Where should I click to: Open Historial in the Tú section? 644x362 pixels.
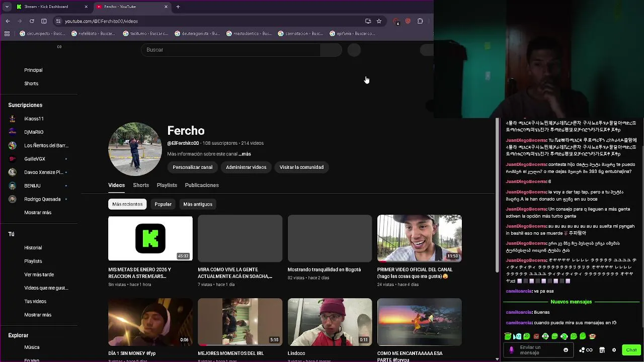33,247
